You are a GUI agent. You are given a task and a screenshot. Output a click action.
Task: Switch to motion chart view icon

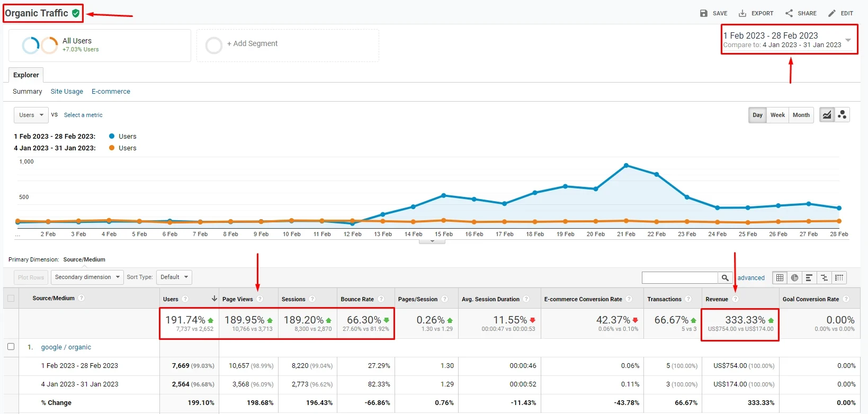pos(842,115)
